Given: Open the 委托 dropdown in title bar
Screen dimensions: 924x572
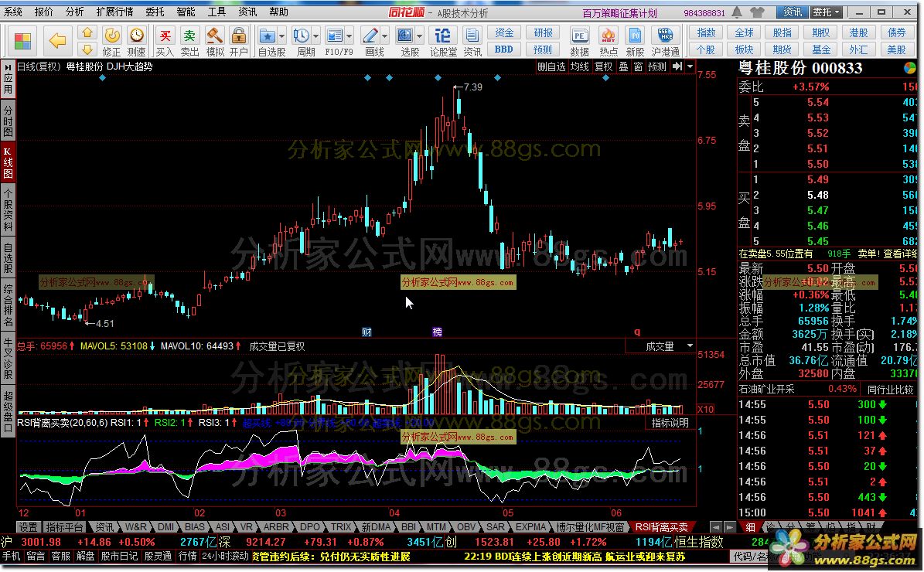Looking at the screenshot, I should click(x=826, y=12).
